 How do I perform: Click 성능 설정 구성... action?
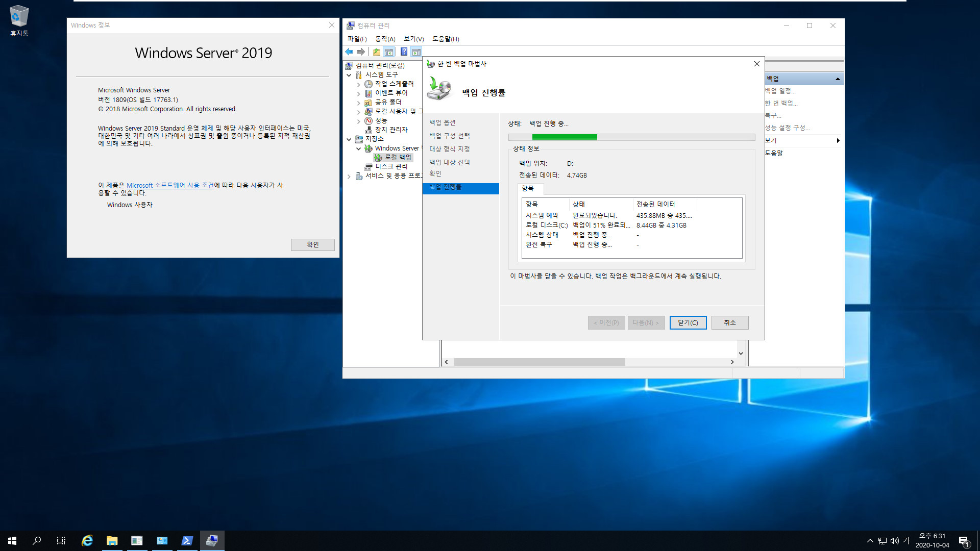point(788,128)
